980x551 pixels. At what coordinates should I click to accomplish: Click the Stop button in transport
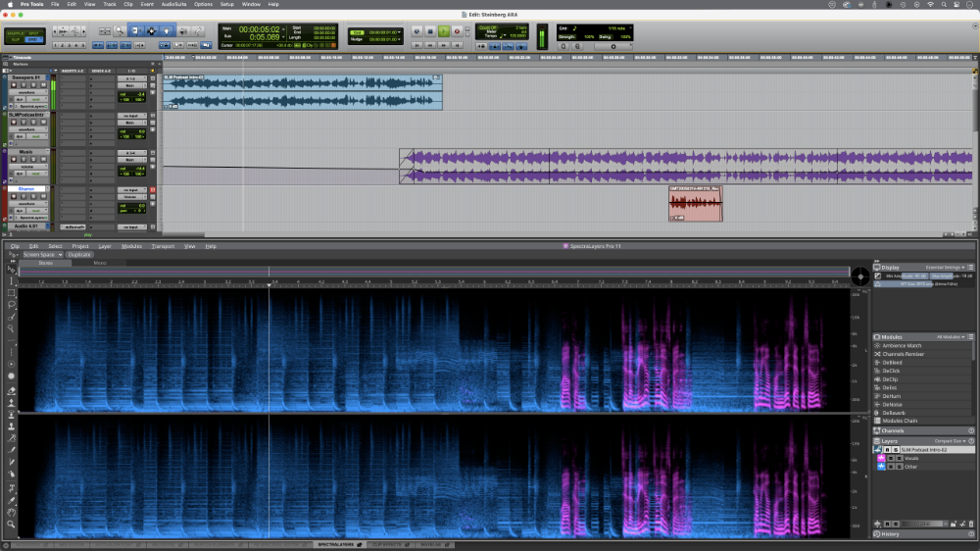[x=430, y=31]
